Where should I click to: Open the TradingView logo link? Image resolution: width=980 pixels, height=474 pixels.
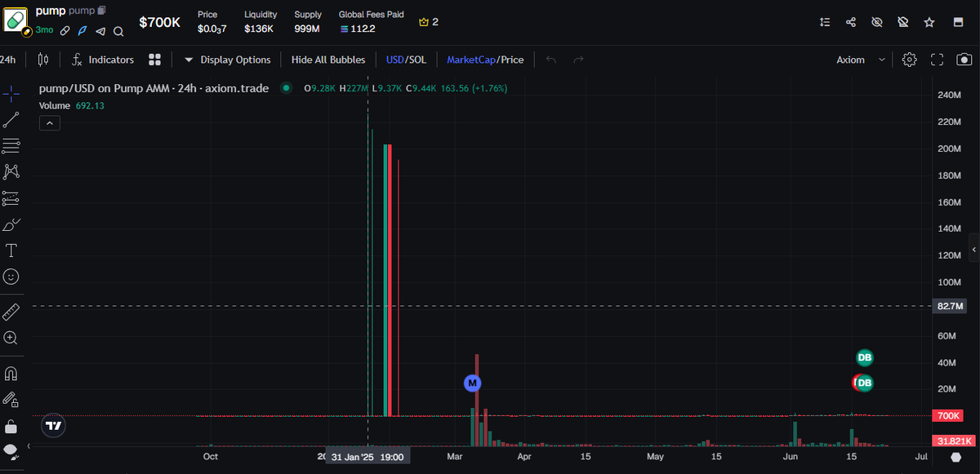54,426
